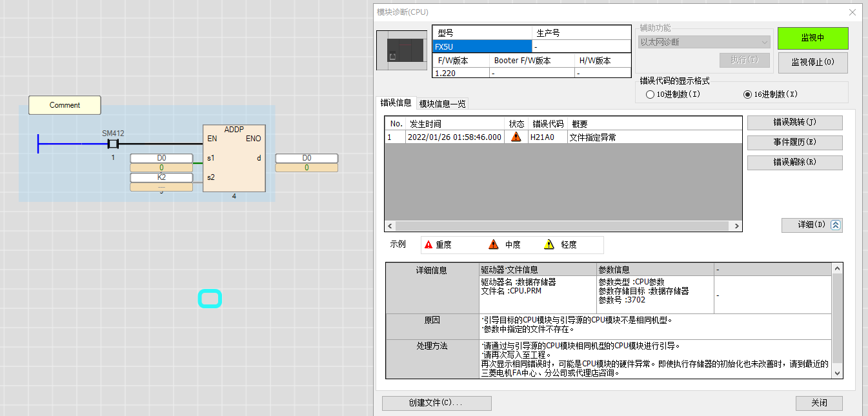This screenshot has height=416, width=868.
Task: Click the 错误跳转 button
Action: point(794,123)
